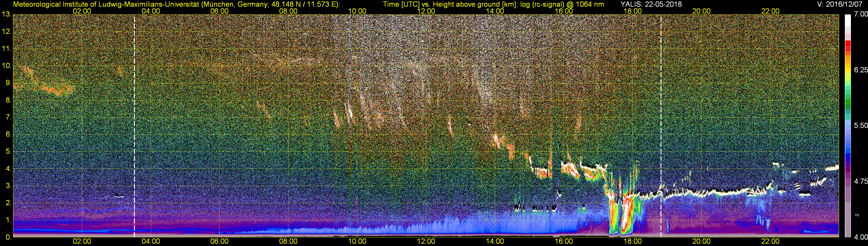Click the 8 km height axis label
Image resolution: width=868 pixels, height=246 pixels.
[x=8, y=100]
